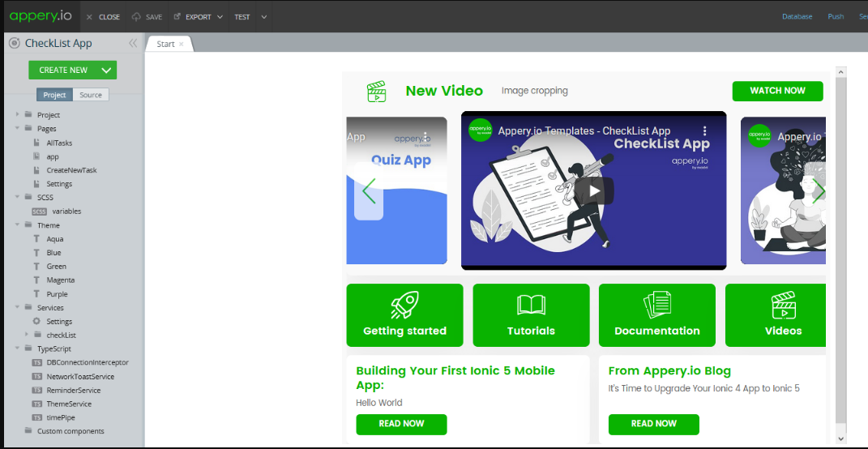Switch to the Project view tab

click(55, 95)
